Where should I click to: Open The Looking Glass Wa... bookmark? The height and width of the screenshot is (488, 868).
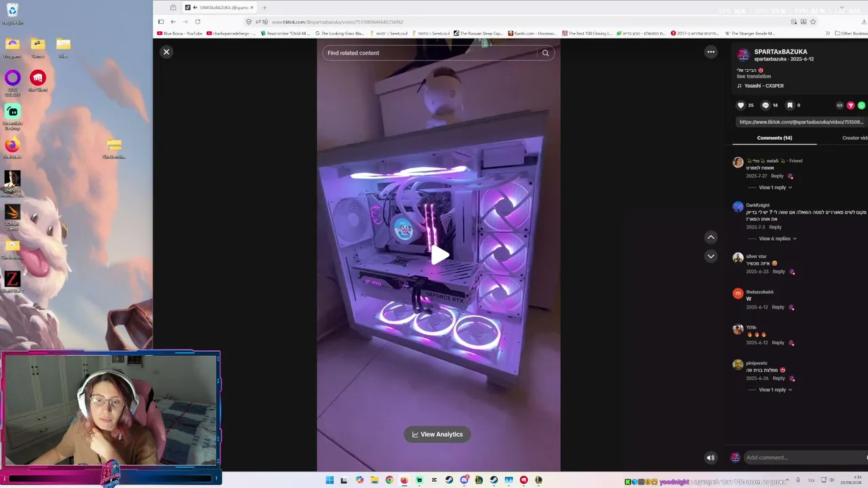(x=339, y=33)
